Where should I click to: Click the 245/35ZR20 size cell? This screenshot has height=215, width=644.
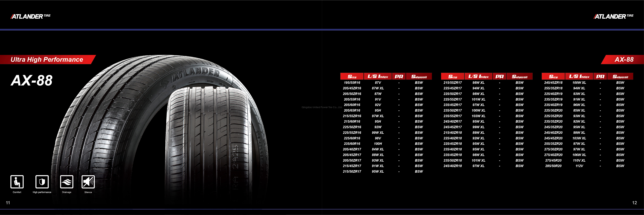[x=553, y=127]
